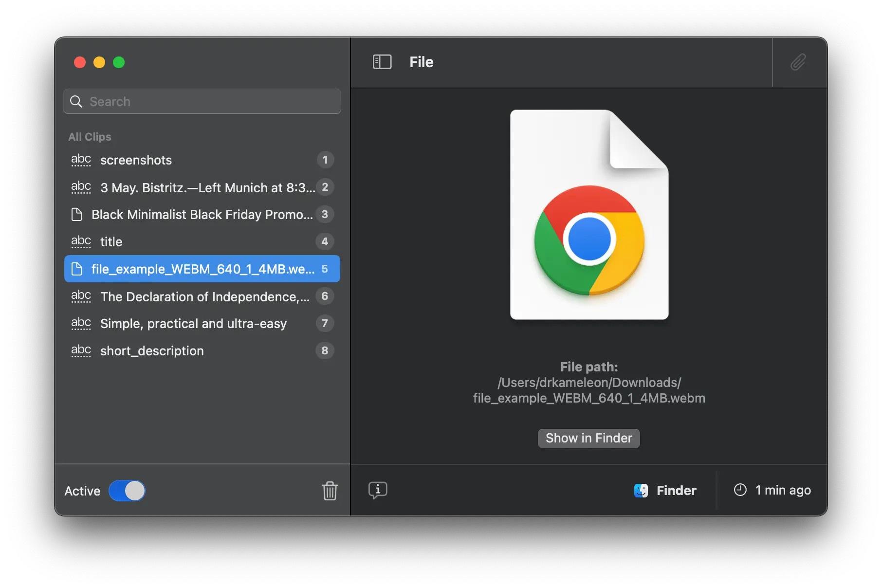Click the Finder app icon
Image resolution: width=882 pixels, height=588 pixels.
[641, 490]
